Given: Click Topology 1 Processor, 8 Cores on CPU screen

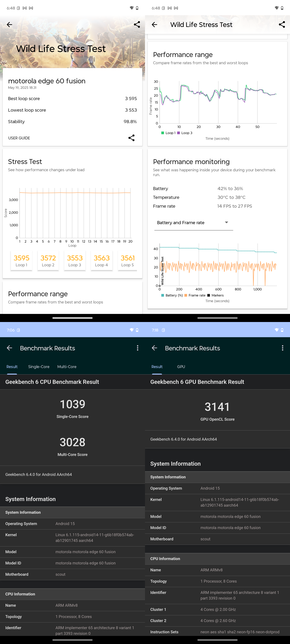Looking at the screenshot, I should [x=73, y=616].
